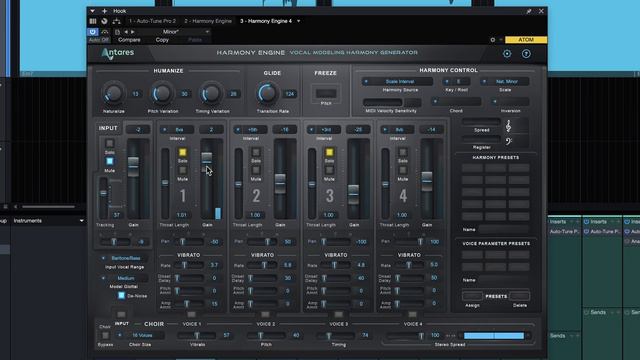Click Compare in the plugin header
The image size is (640, 360).
(129, 40)
